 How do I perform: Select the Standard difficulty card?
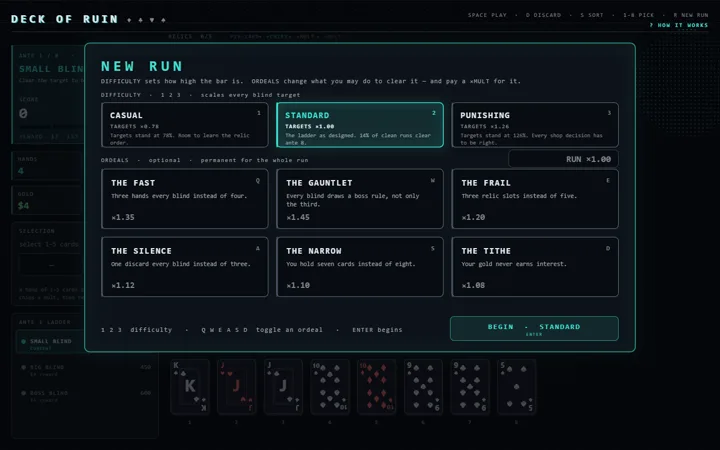click(x=360, y=125)
